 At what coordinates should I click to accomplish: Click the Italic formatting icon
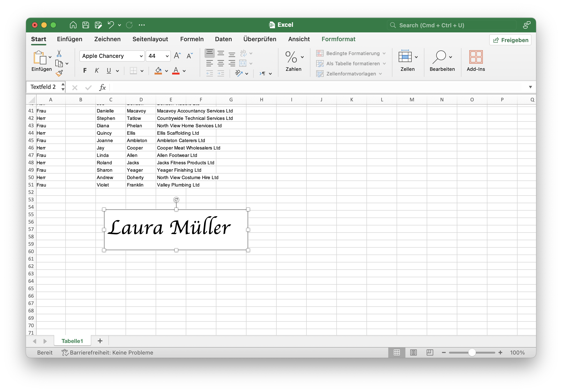(x=96, y=69)
